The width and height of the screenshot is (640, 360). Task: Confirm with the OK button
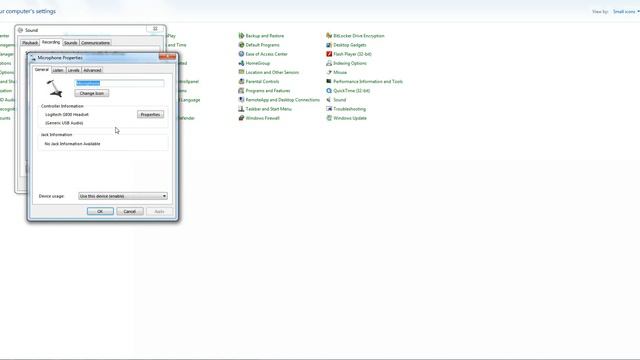[100, 211]
